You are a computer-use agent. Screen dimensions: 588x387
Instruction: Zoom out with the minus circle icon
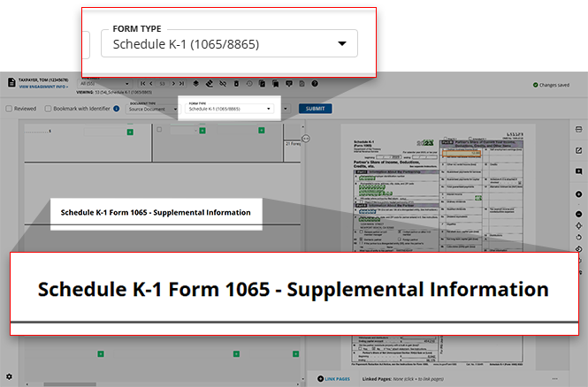coord(578,214)
